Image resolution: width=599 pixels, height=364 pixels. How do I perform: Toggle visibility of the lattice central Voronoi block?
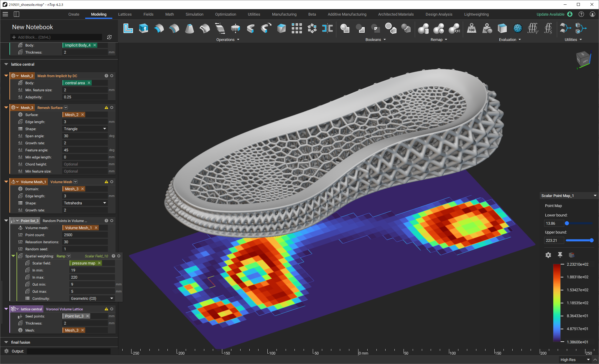(112, 309)
